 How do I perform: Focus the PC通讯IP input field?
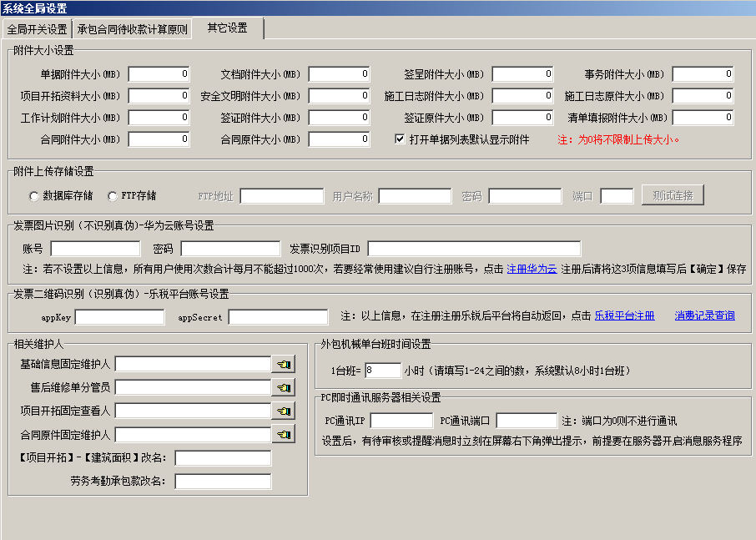point(401,421)
